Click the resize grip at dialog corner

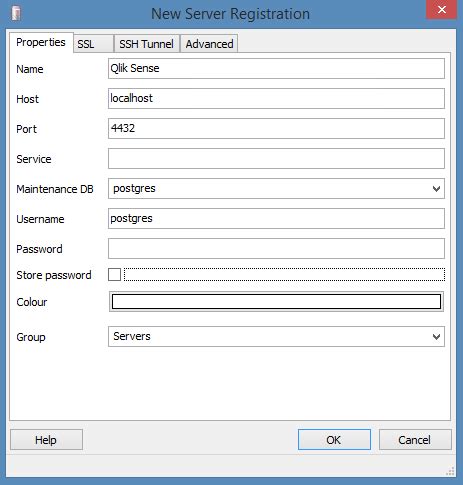click(x=450, y=471)
